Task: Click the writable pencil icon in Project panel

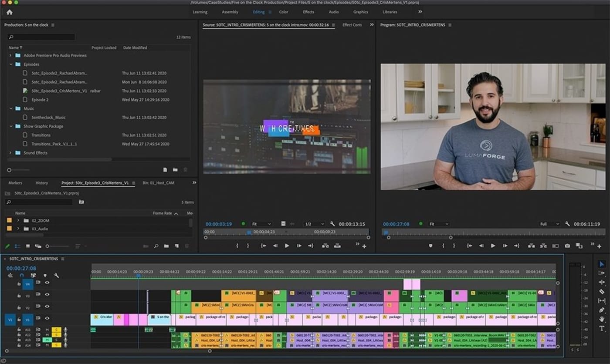Action: click(7, 246)
